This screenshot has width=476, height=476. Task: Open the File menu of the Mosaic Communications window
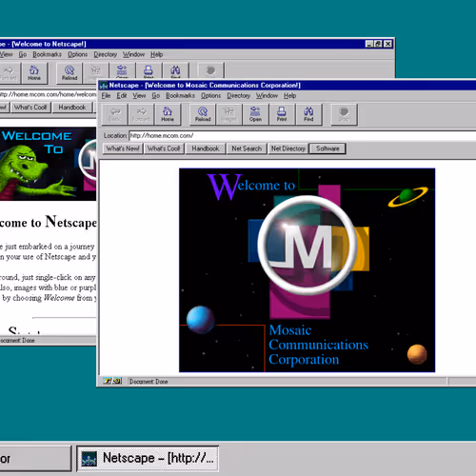pyautogui.click(x=106, y=95)
